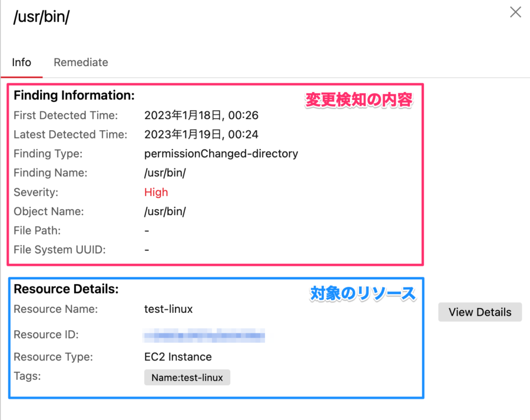The image size is (530, 420).
Task: Click the Object Name value /usr/bin/
Action: coord(165,211)
